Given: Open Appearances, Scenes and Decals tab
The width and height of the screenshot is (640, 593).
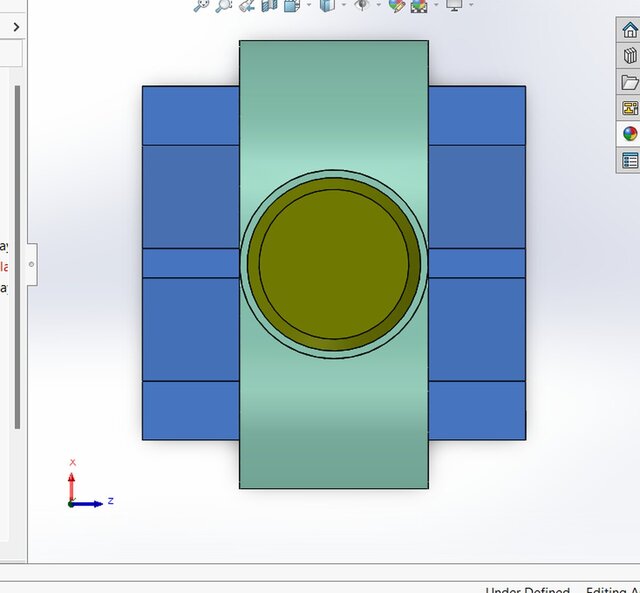Looking at the screenshot, I should point(629,134).
